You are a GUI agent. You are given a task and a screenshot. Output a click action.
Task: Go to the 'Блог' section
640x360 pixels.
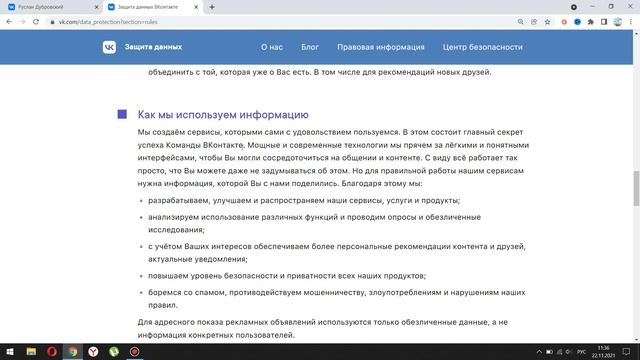(310, 47)
